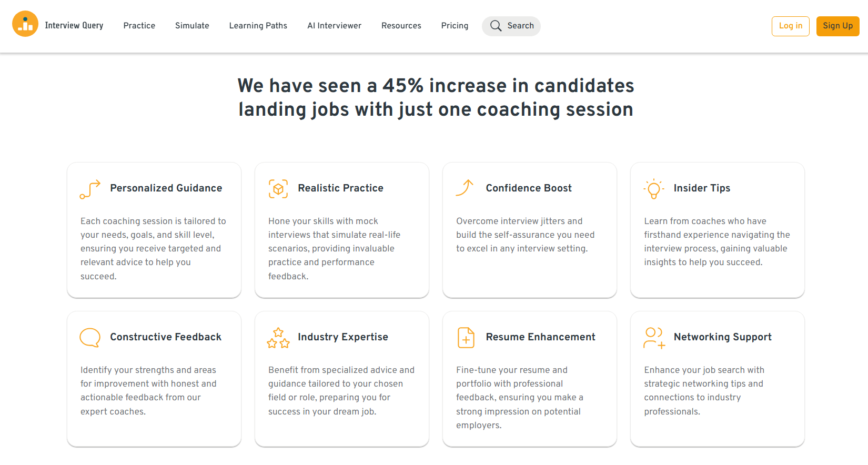868x465 pixels.
Task: Open the Learning Paths menu
Action: point(258,25)
